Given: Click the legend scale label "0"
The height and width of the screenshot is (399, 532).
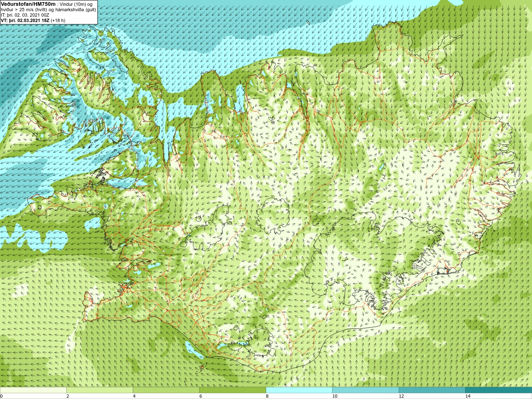Looking at the screenshot, I should [2, 396].
